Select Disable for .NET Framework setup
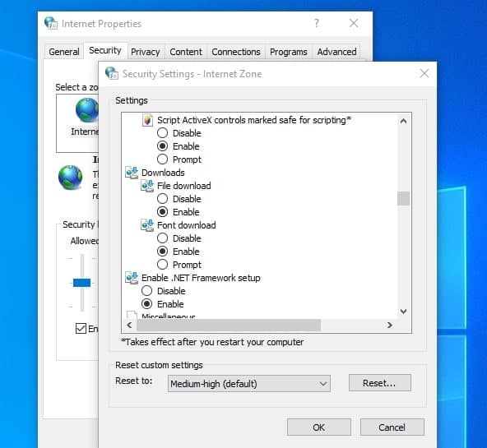 tap(146, 291)
